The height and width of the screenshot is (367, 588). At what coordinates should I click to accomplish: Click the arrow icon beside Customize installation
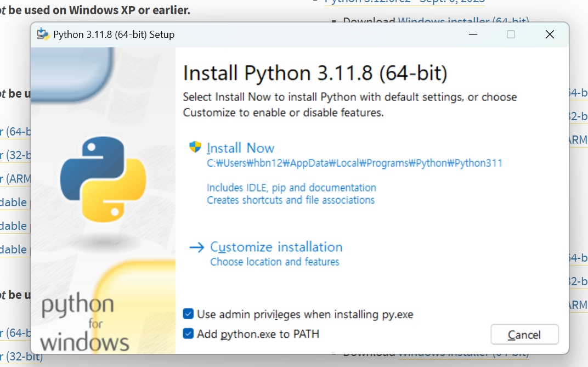tap(196, 247)
